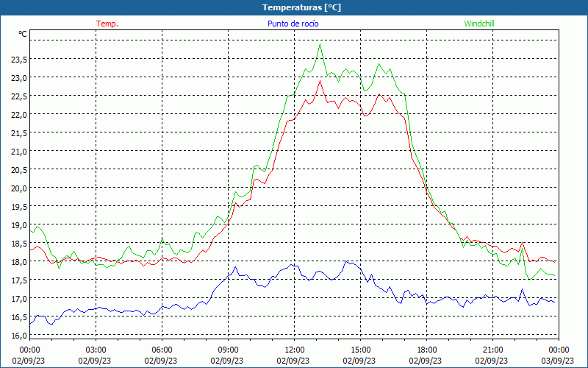This screenshot has height=368, width=588.
Task: Click the 03:00 time axis label
Action: tap(96, 350)
